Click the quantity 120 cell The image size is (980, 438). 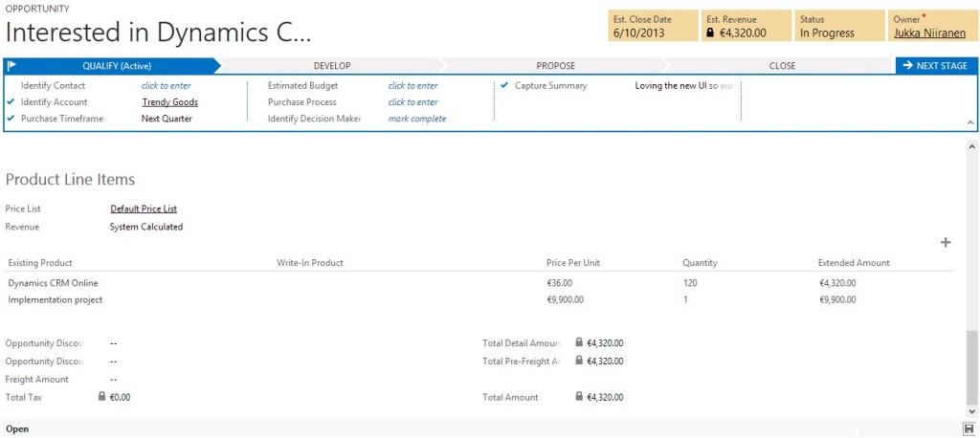click(x=690, y=283)
